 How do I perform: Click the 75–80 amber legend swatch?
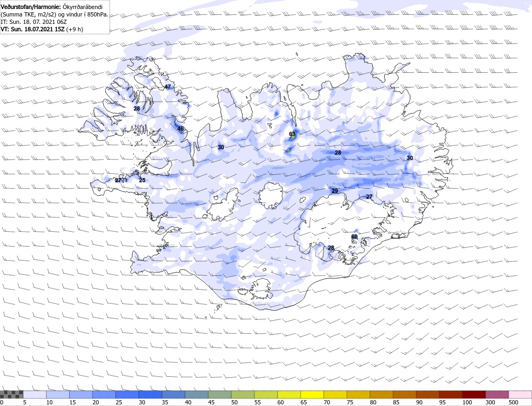pos(359,394)
